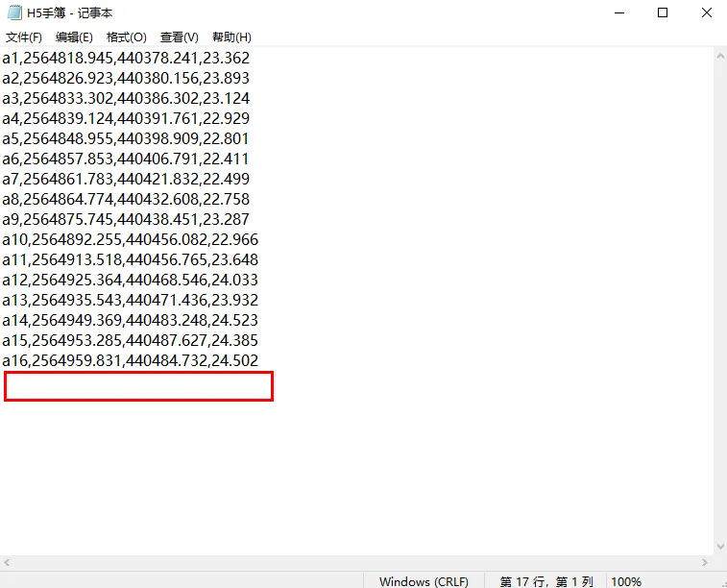Click 第 17 行, 第 1 列 status text
The image size is (727, 588).
click(546, 581)
